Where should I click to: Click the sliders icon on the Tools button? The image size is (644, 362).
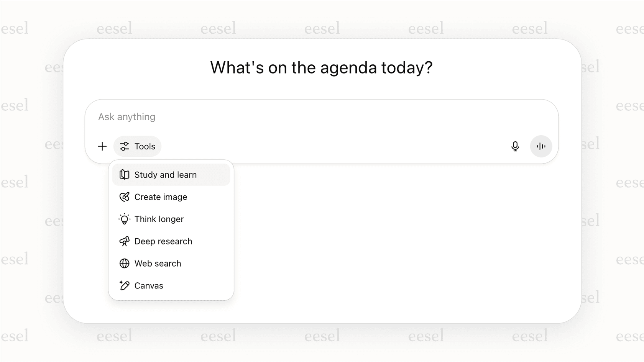click(124, 146)
